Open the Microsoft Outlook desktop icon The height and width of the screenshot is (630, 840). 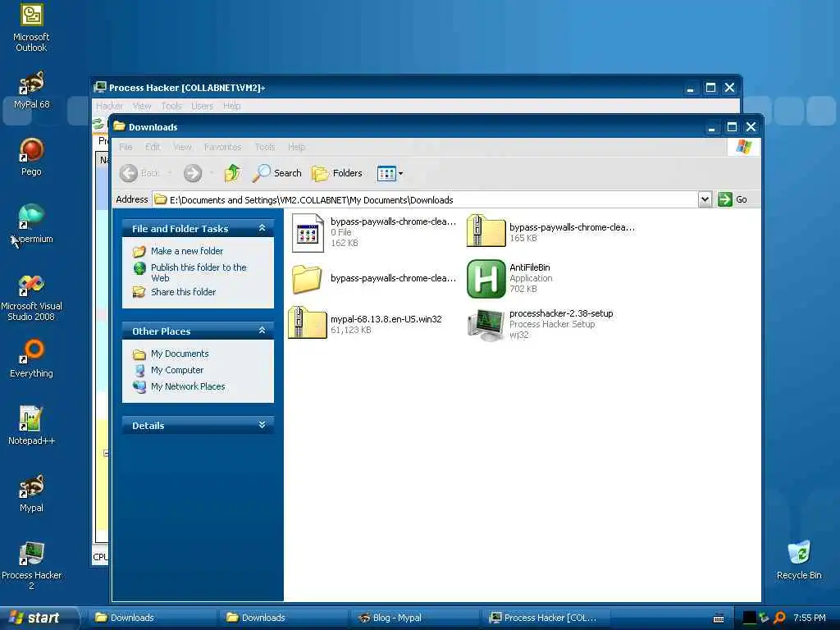[x=31, y=28]
